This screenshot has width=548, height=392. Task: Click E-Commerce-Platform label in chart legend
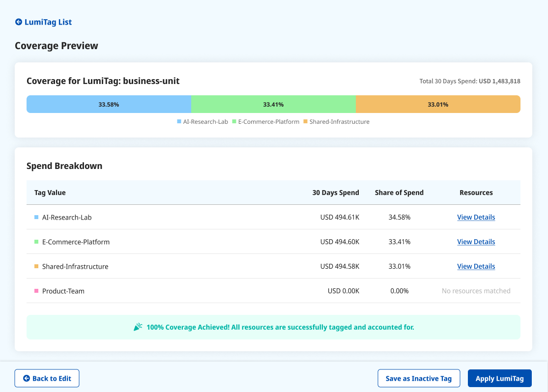[269, 122]
